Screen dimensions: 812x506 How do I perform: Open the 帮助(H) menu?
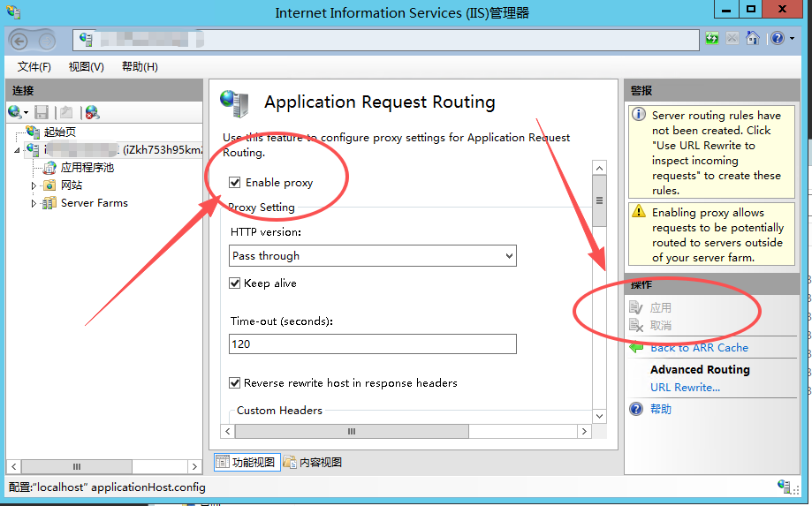[x=140, y=67]
